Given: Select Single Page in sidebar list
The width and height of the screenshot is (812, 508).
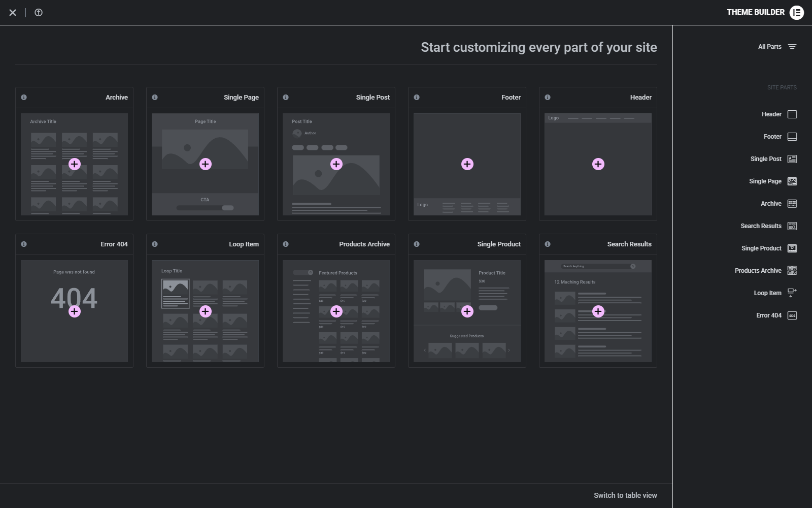Looking at the screenshot, I should (x=773, y=181).
